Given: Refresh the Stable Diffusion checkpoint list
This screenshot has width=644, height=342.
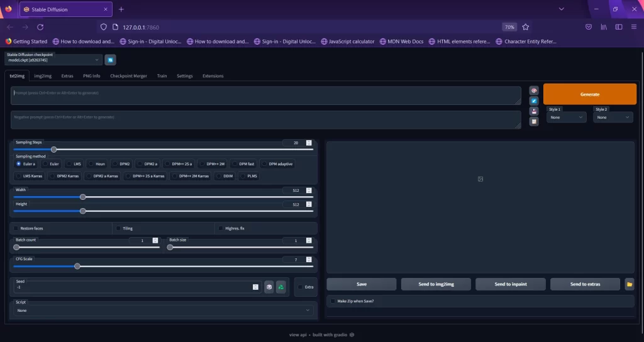Looking at the screenshot, I should [110, 60].
